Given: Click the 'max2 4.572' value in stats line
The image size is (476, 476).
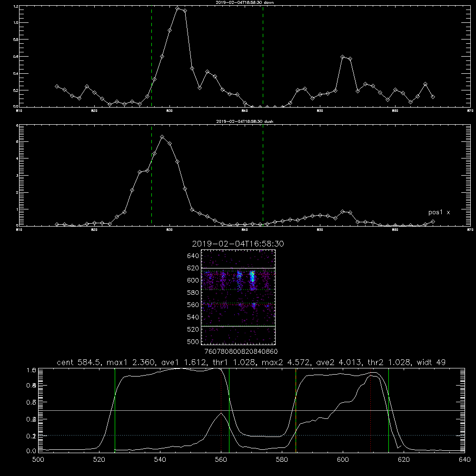Looking at the screenshot, I should [x=287, y=362].
